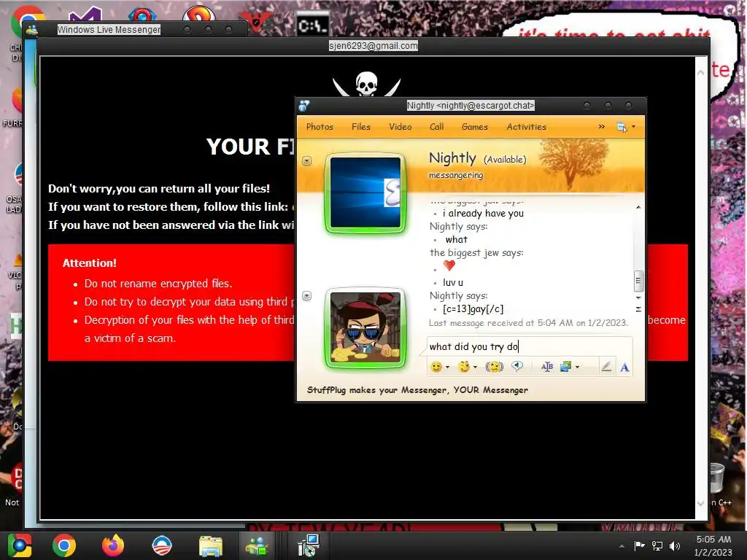Viewport: 747px width, 560px height.
Task: Expand the background picker dropdown arrow
Action: [577, 367]
